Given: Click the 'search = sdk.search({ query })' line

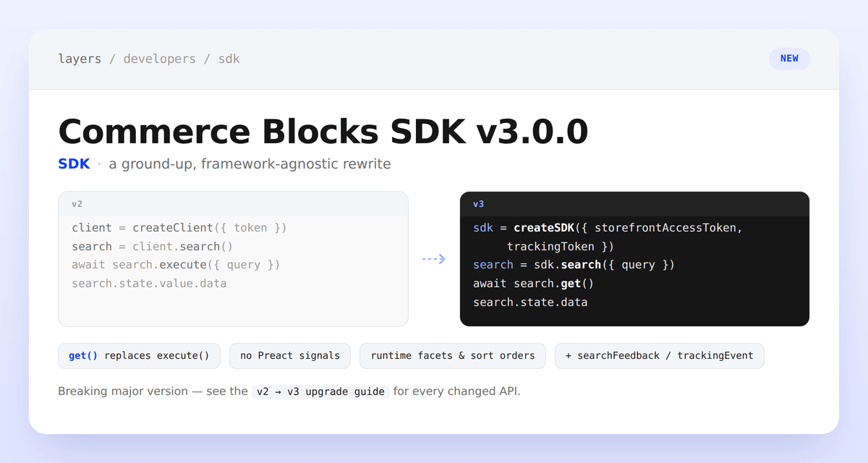Looking at the screenshot, I should [574, 265].
